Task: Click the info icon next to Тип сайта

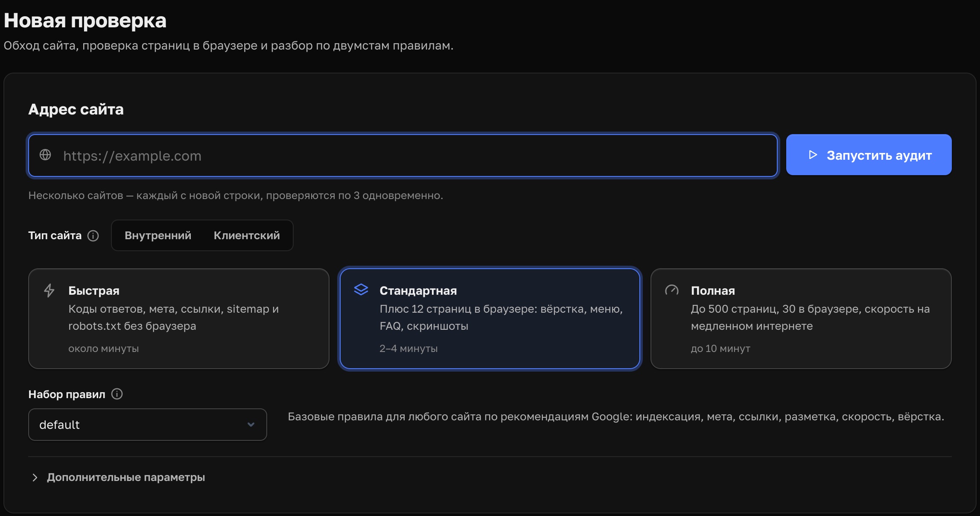Action: pos(93,236)
